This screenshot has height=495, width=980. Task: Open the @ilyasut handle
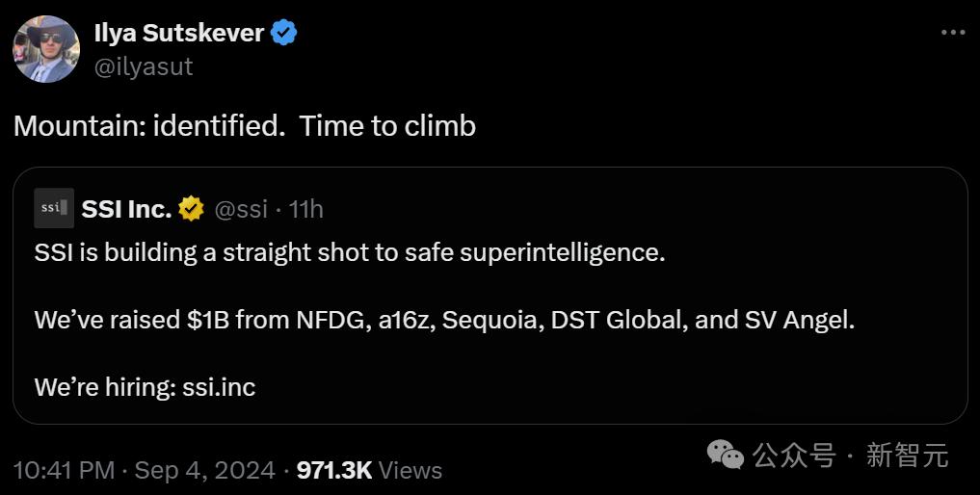click(x=143, y=65)
